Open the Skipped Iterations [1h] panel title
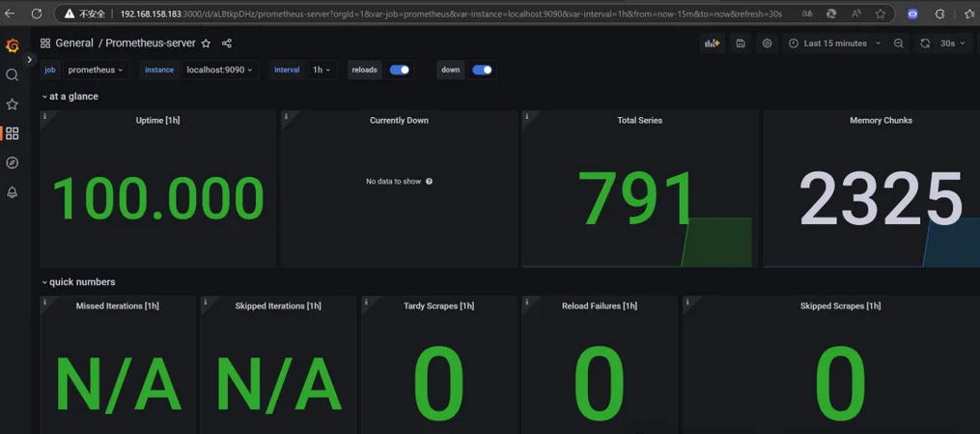This screenshot has width=980, height=434. tap(278, 305)
